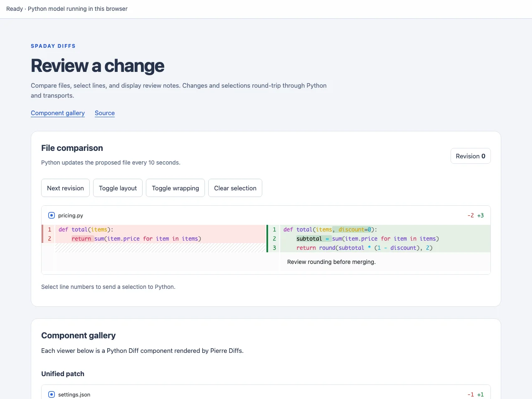The width and height of the screenshot is (532, 399).
Task: Click the added 'subtotal = sum(...)' line
Action: [385, 239]
